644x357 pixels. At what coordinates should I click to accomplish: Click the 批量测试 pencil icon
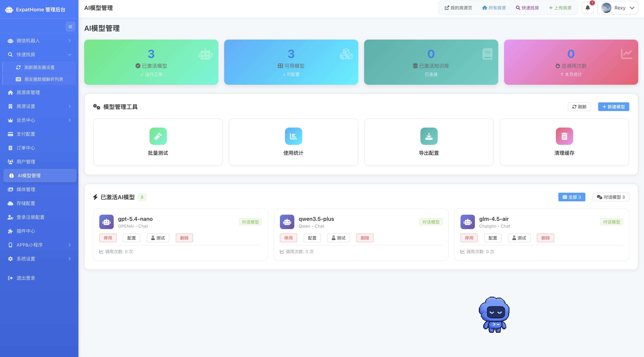(158, 136)
